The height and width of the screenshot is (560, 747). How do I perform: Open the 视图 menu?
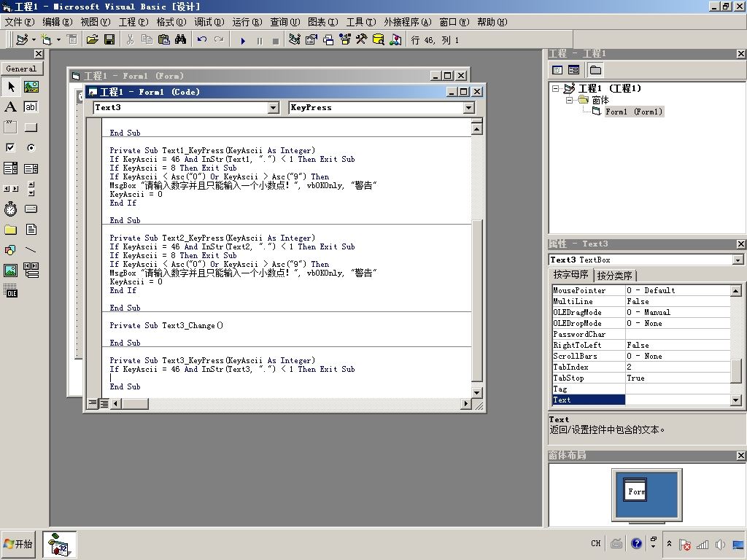[x=96, y=22]
